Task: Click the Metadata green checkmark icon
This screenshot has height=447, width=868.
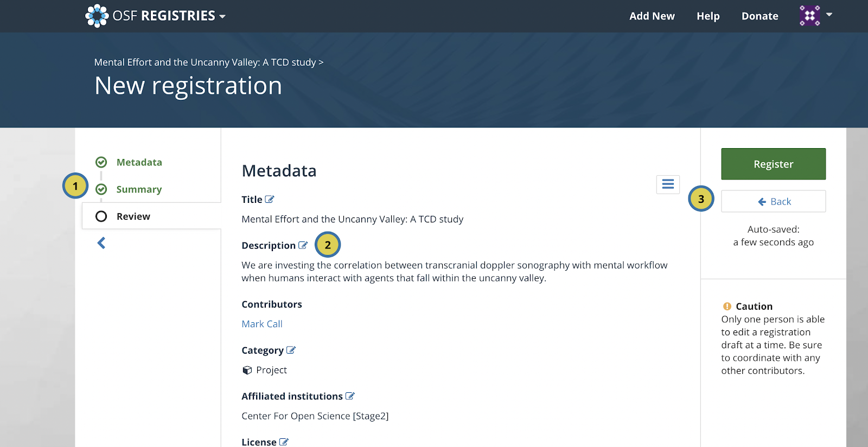Action: click(101, 162)
